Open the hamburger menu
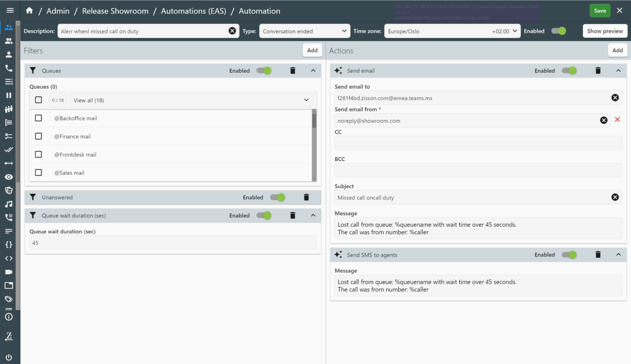The width and height of the screenshot is (631, 364). click(10, 11)
